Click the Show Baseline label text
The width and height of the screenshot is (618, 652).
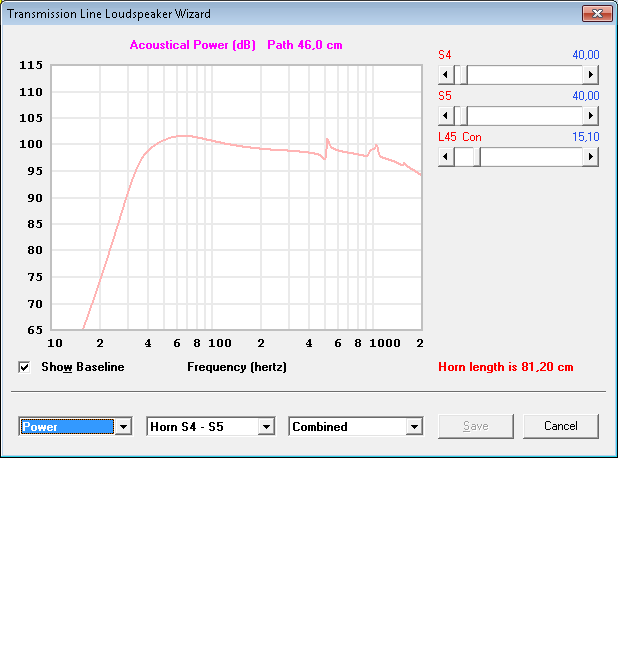click(x=83, y=367)
